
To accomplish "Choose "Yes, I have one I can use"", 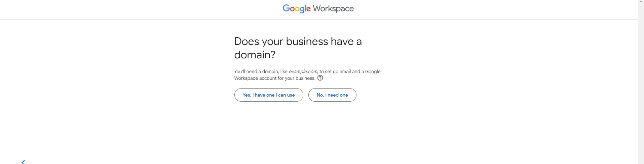I will pyautogui.click(x=269, y=95).
